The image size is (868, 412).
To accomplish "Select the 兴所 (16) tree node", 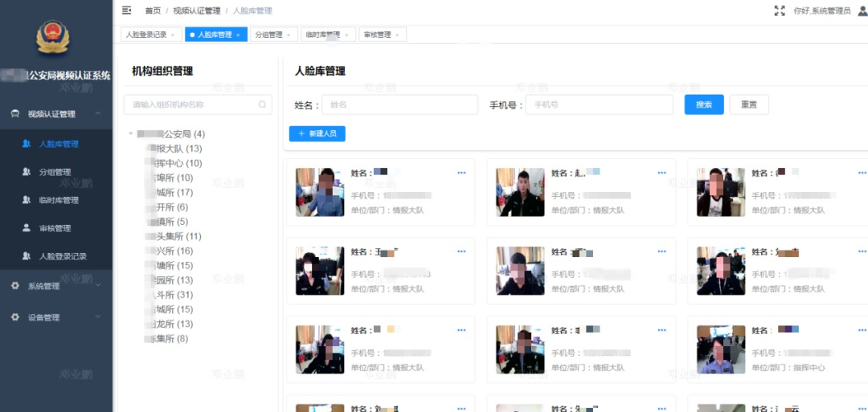I will (x=170, y=251).
